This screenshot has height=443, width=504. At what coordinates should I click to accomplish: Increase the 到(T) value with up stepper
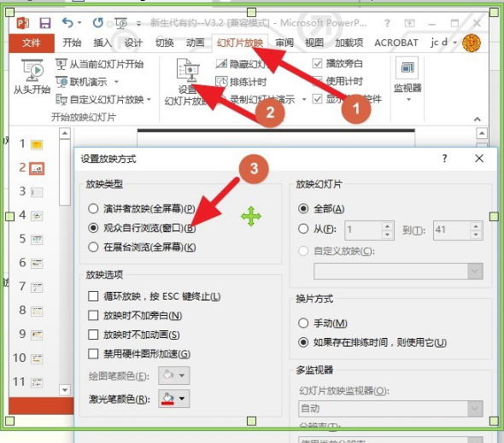click(476, 226)
